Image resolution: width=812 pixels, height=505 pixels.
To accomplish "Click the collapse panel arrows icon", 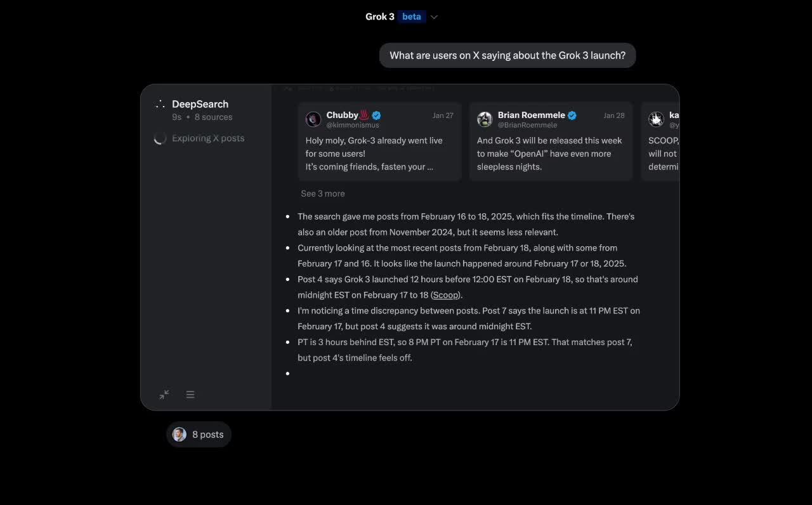I will tap(164, 395).
